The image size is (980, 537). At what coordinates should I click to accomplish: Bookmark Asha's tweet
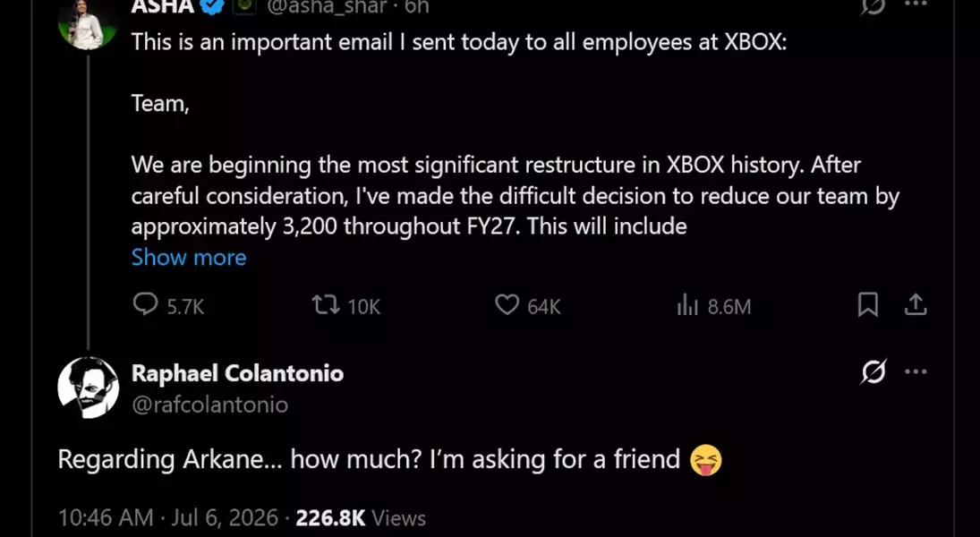[867, 305]
